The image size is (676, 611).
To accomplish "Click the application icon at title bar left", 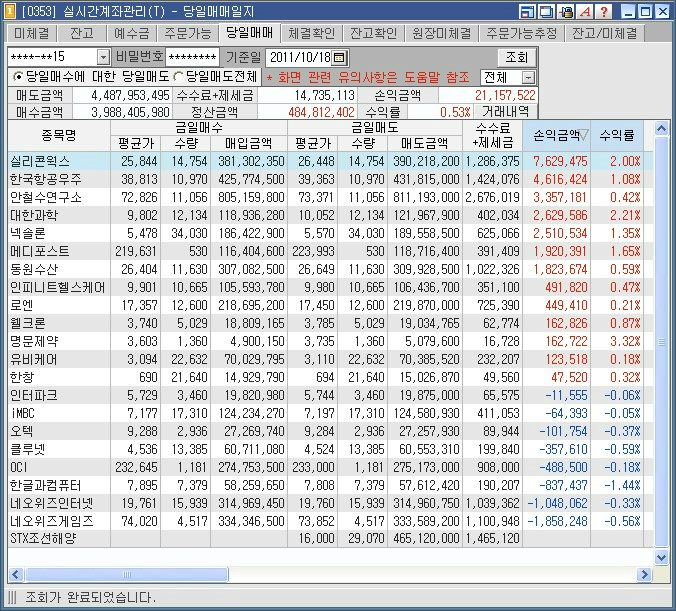I will tap(10, 12).
